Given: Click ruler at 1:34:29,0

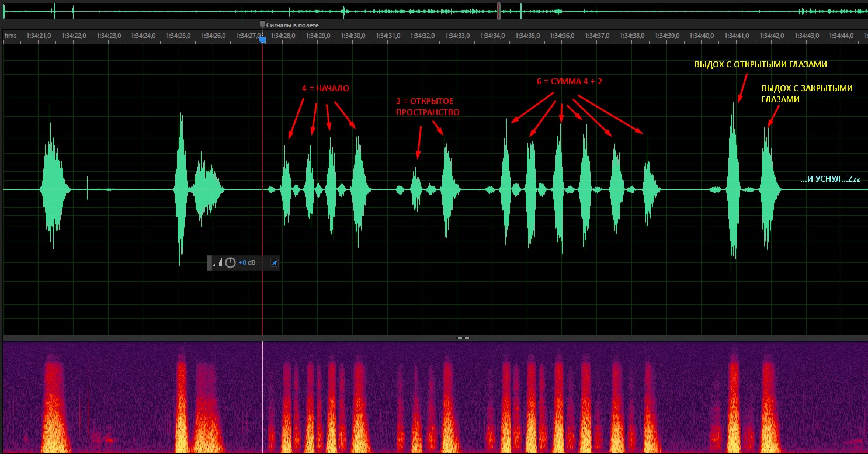Looking at the screenshot, I should (x=318, y=36).
